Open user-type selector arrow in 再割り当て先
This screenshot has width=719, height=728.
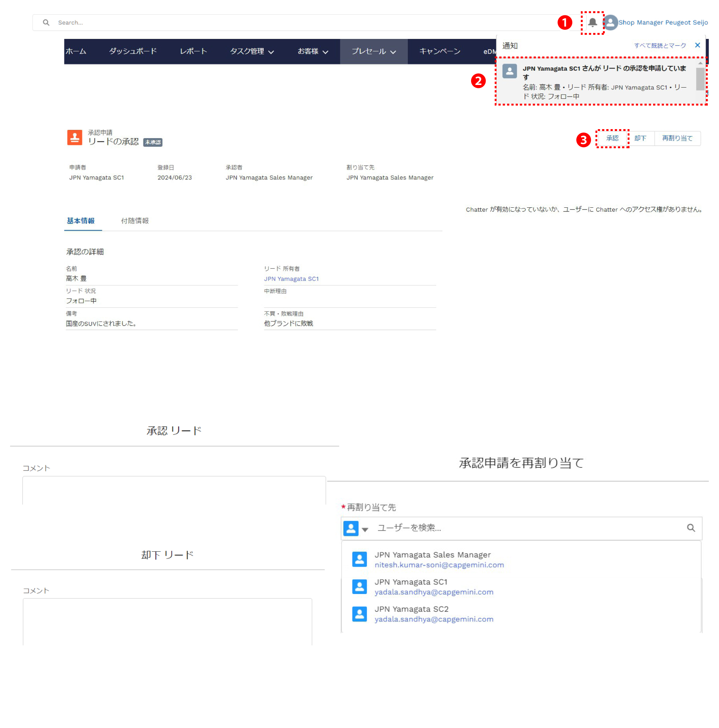pos(365,529)
